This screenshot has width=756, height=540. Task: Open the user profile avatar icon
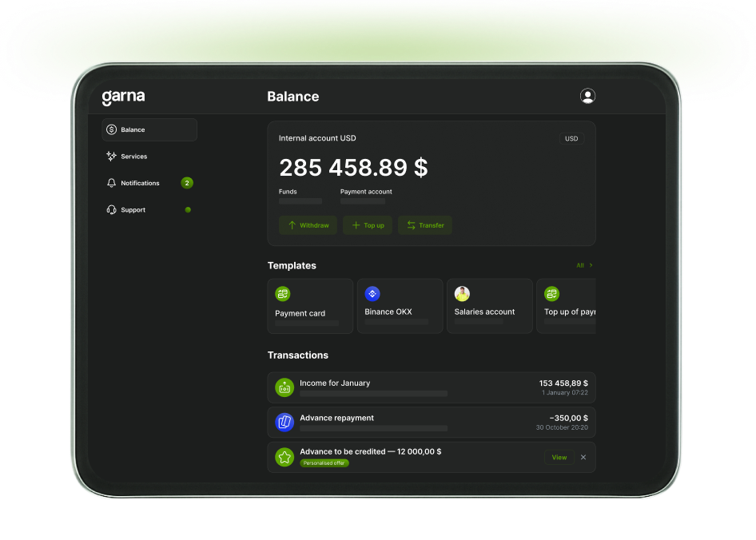(x=587, y=96)
